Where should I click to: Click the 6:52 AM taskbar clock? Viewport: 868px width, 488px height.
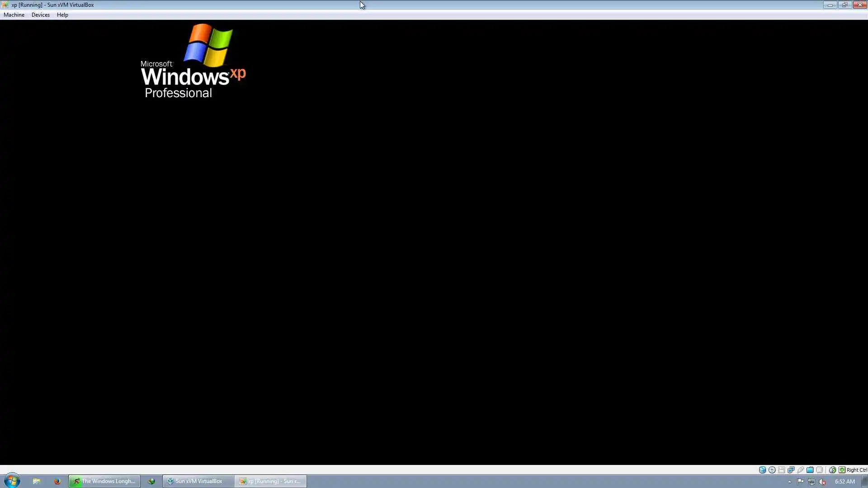(844, 482)
